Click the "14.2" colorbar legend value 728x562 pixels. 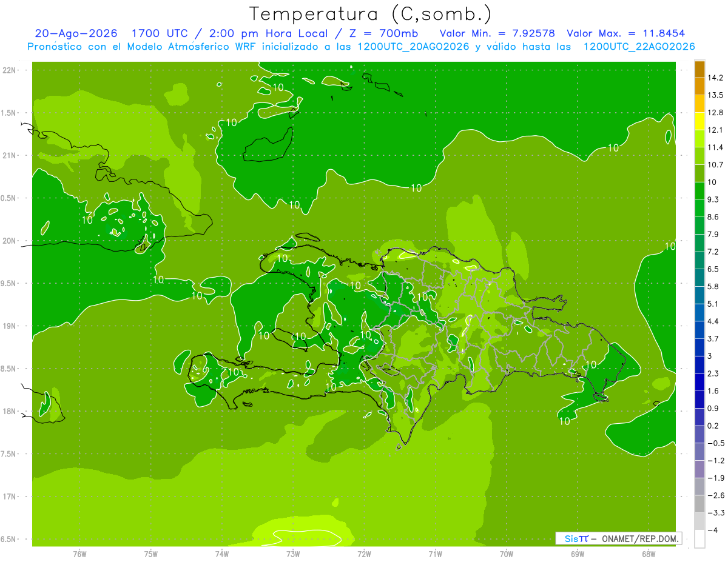[x=716, y=78]
